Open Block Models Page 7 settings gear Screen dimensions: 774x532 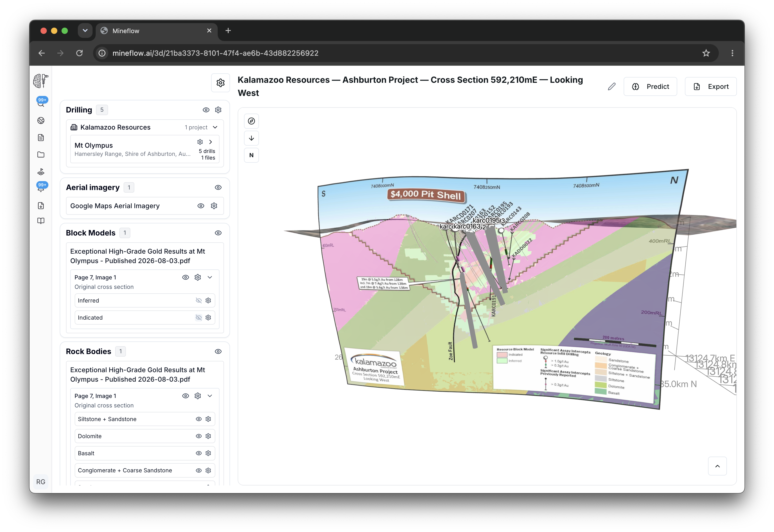pos(198,277)
